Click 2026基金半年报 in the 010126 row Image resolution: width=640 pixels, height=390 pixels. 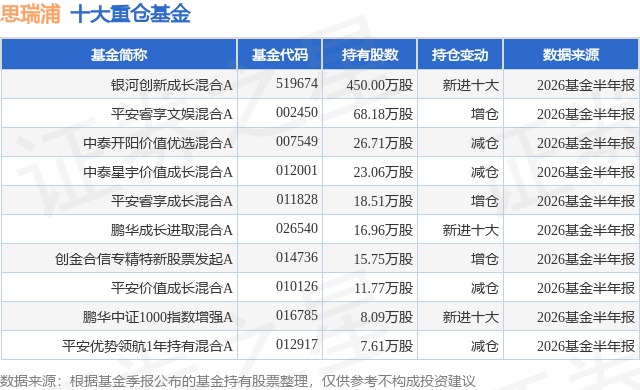pos(586,288)
